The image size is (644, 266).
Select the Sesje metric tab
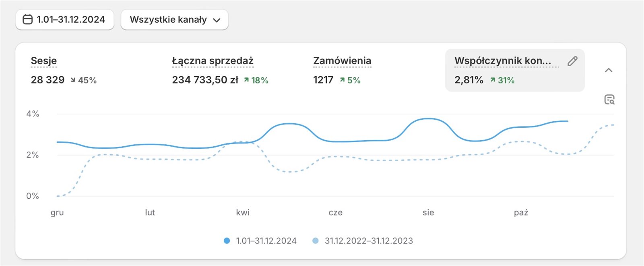pos(44,61)
